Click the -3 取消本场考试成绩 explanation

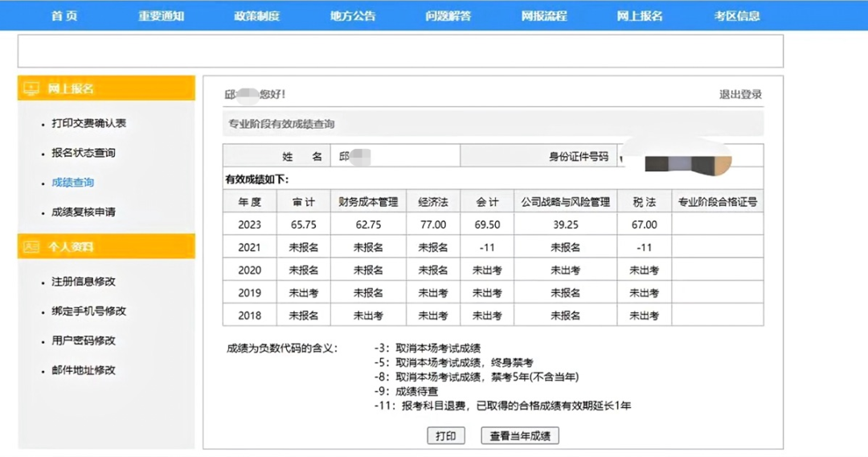pos(428,348)
